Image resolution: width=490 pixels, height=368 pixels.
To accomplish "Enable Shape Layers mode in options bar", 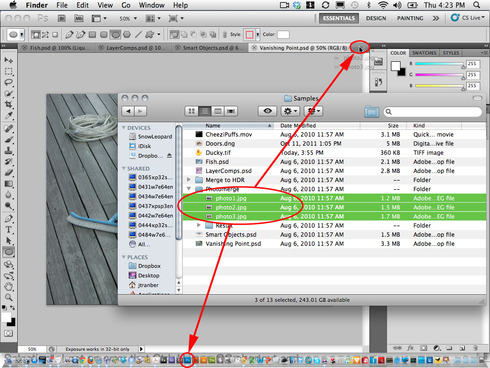I will (x=36, y=34).
